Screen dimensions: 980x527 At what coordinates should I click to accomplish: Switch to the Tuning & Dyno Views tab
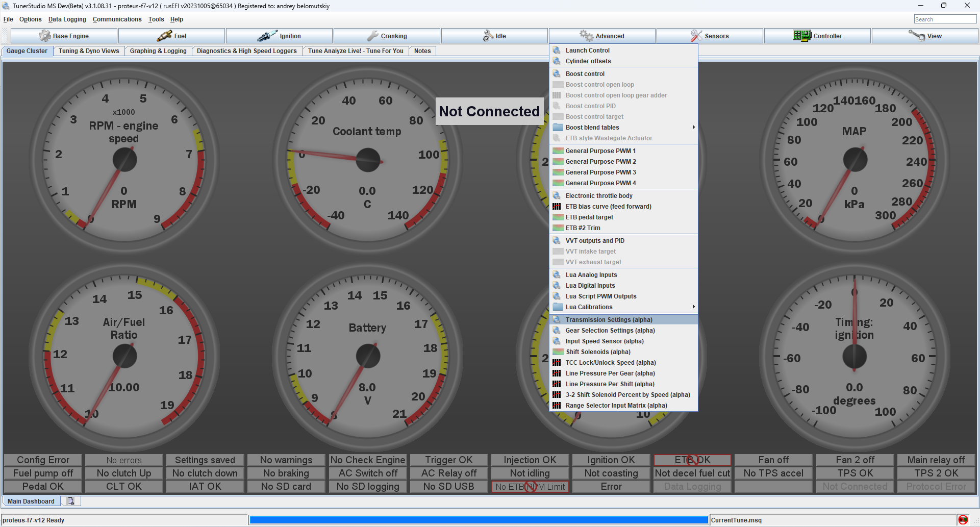coord(89,51)
